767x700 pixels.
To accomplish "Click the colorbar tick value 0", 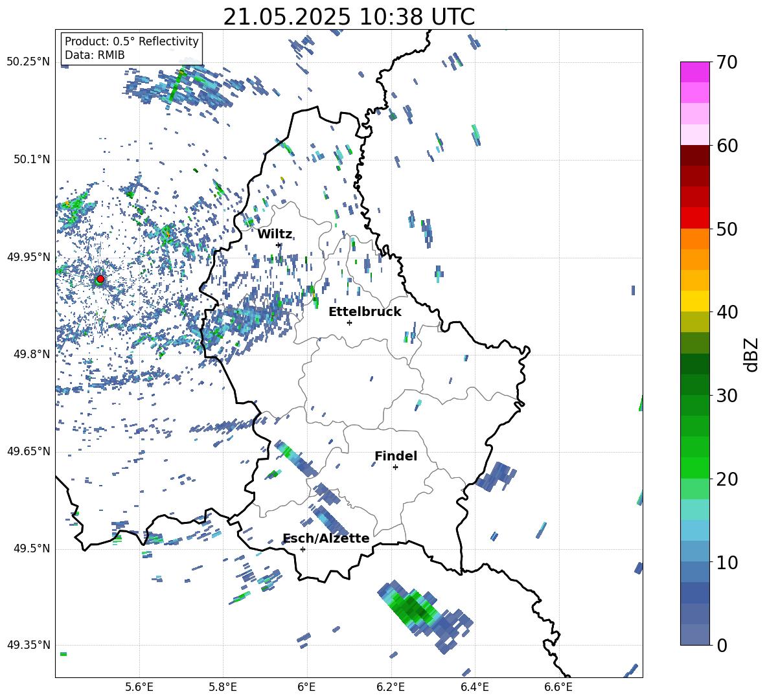I will [722, 645].
